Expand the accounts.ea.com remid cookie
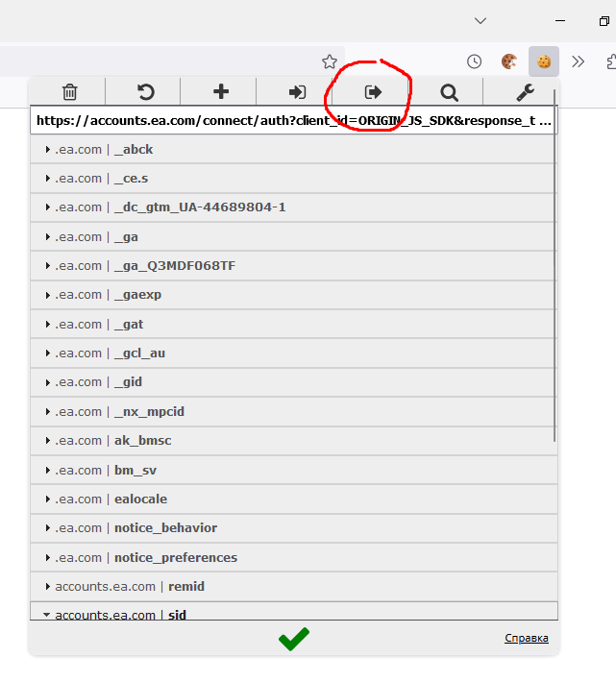Viewport: 616px width, 682px height. pyautogui.click(x=294, y=586)
